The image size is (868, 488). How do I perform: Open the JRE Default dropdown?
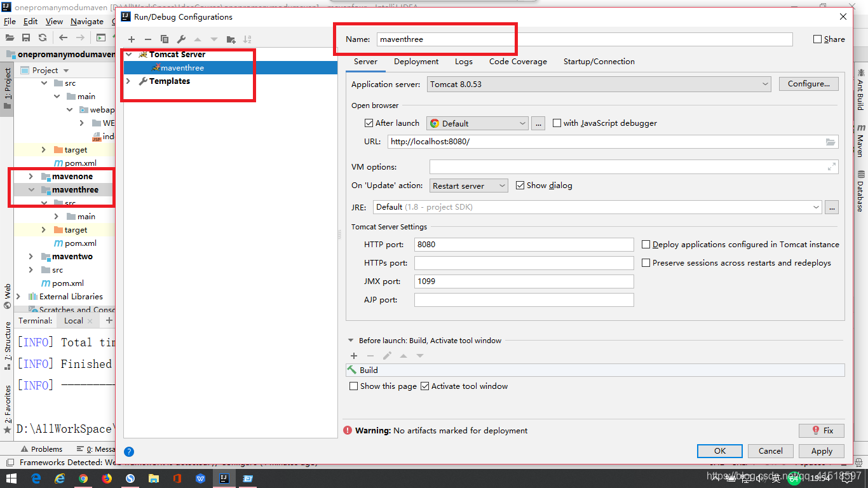[598, 207]
